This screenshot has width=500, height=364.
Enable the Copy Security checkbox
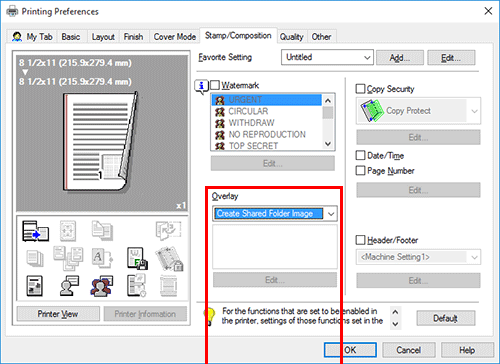[x=360, y=89]
